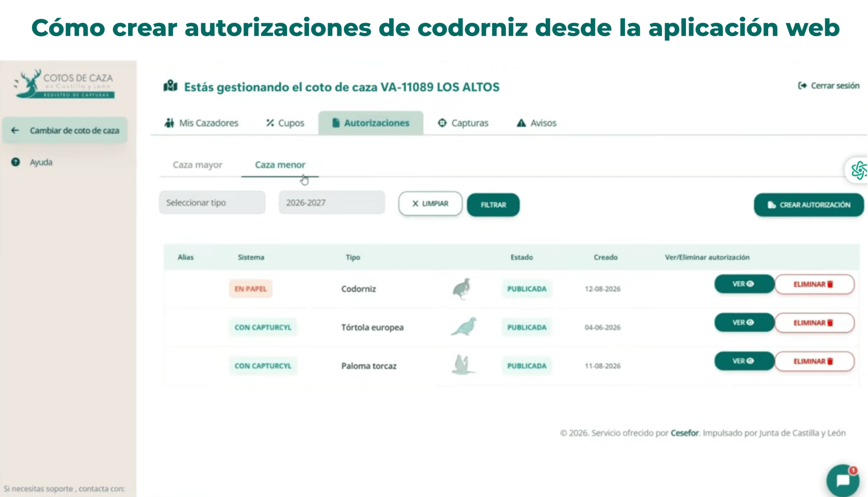This screenshot has width=868, height=497.
Task: Click the map icon before coto heading
Action: (x=170, y=86)
